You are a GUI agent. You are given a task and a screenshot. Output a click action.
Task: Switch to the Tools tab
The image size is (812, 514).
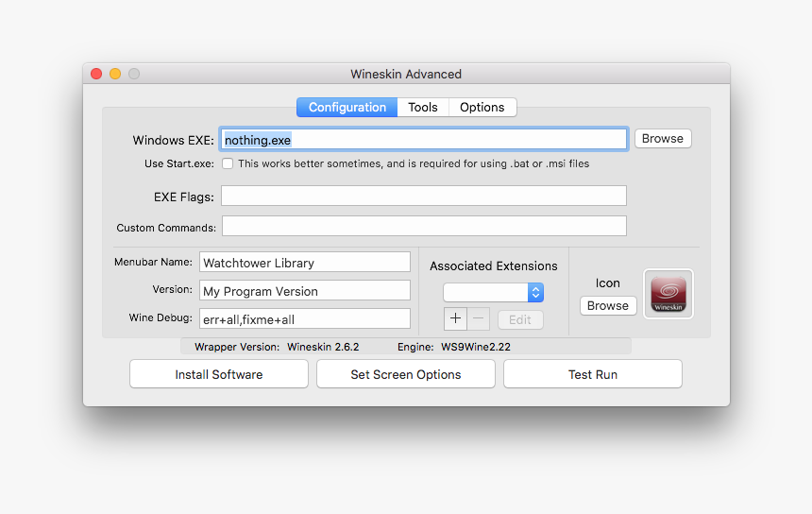coord(423,108)
